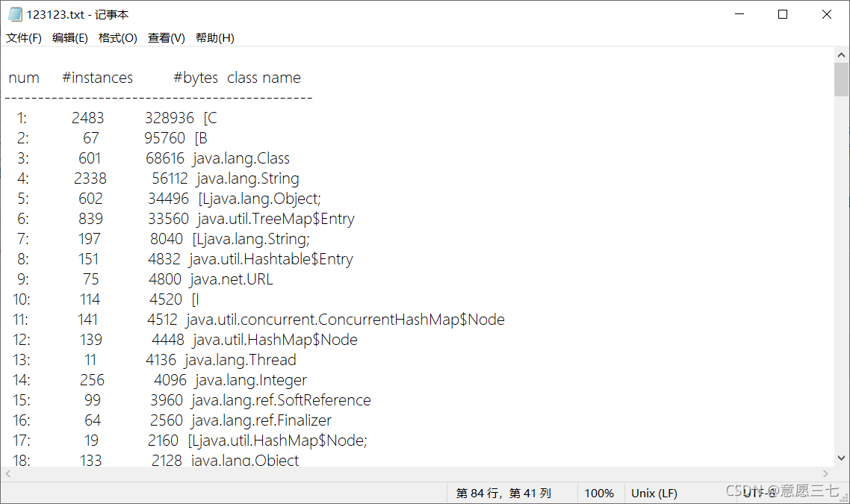Click the vertical scrollbar down arrow
850x504 pixels.
tap(841, 458)
